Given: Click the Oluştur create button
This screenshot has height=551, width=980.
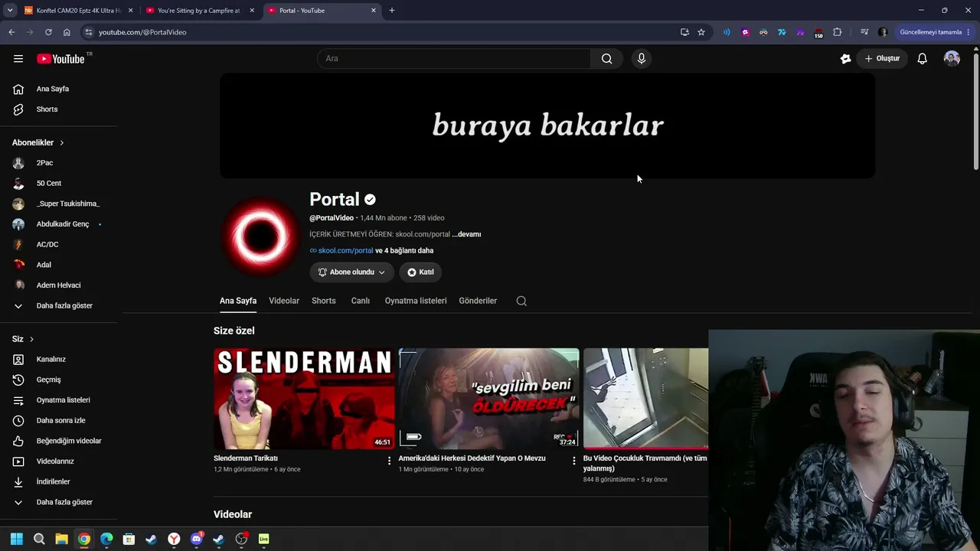Looking at the screenshot, I should tap(882, 59).
